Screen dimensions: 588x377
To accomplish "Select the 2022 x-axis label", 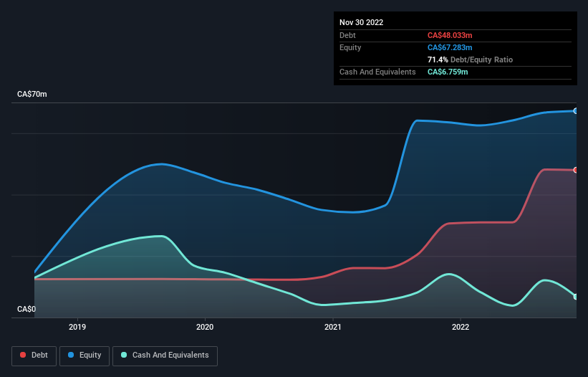I will point(461,327).
